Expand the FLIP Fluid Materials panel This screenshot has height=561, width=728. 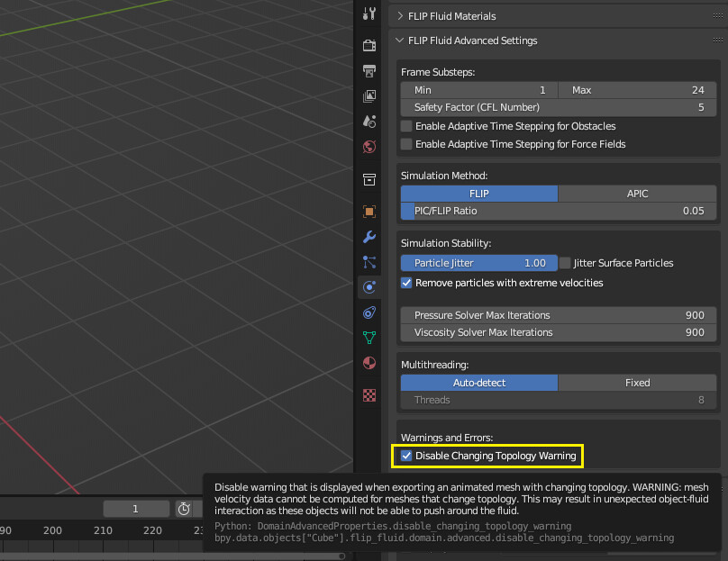click(400, 16)
